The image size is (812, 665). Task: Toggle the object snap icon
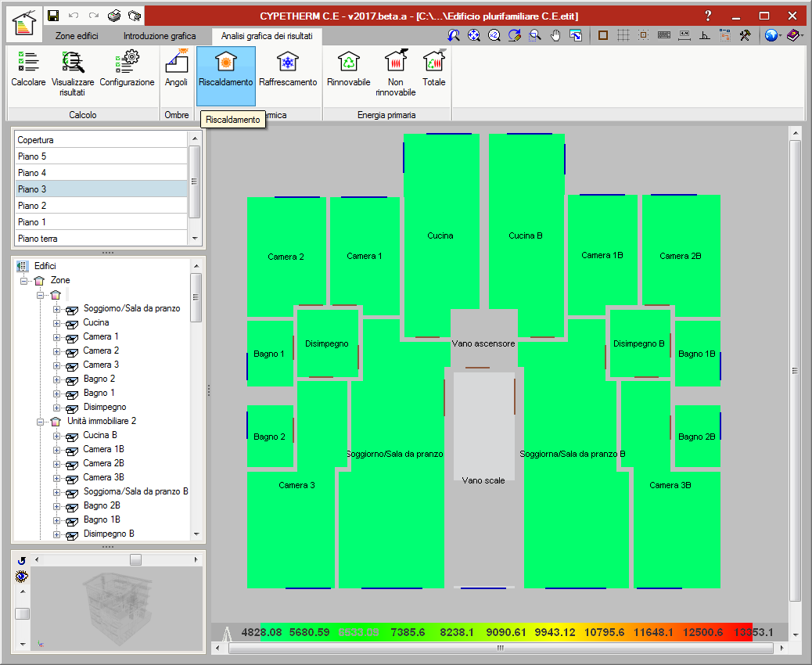(643, 35)
